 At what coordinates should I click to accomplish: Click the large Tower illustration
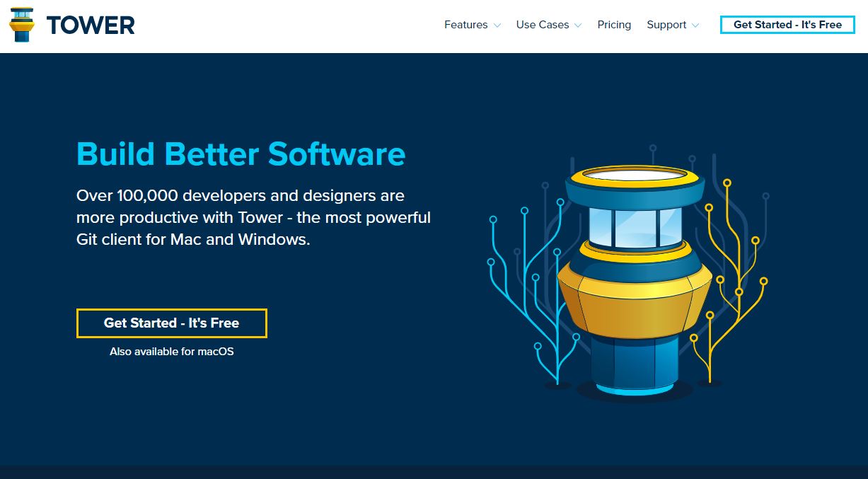coord(630,272)
